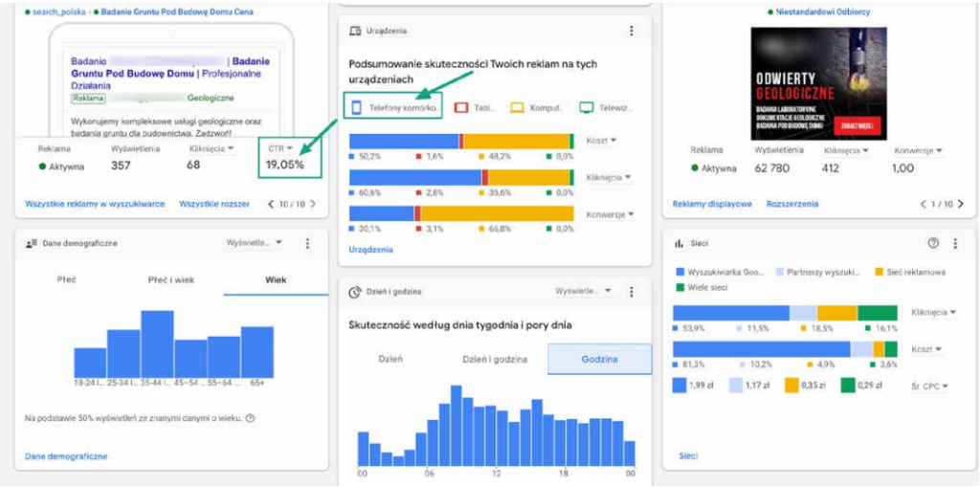The height and width of the screenshot is (487, 980).
Task: Click the yellow Sieć reklamowa legend swatch
Action: coord(879,273)
